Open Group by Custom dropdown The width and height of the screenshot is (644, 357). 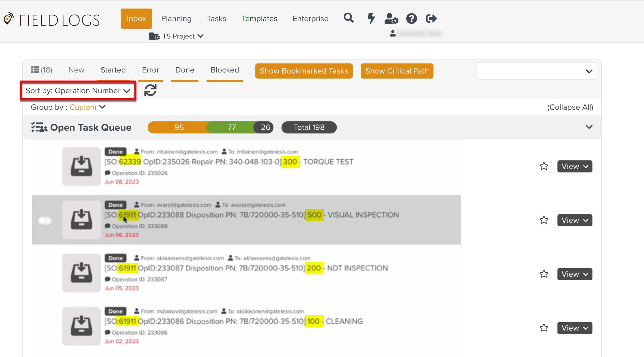[88, 107]
